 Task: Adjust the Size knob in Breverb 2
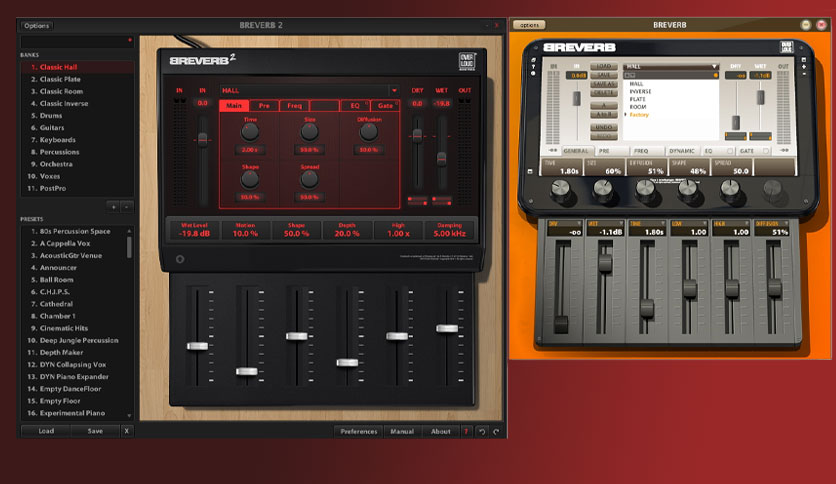pos(309,132)
